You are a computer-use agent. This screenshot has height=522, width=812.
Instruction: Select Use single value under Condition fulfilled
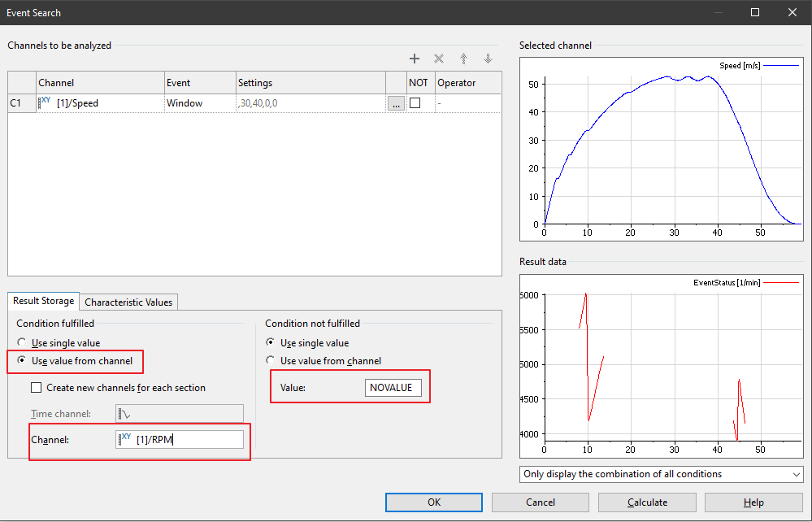coord(22,343)
